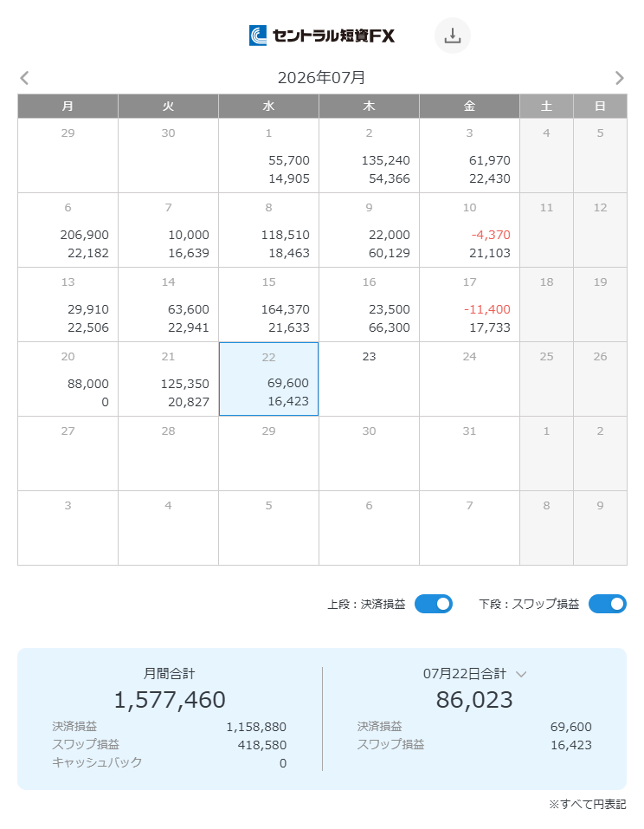Image resolution: width=644 pixels, height=829 pixels.
Task: Select July 21 cell showing 125,350
Action: pos(169,379)
